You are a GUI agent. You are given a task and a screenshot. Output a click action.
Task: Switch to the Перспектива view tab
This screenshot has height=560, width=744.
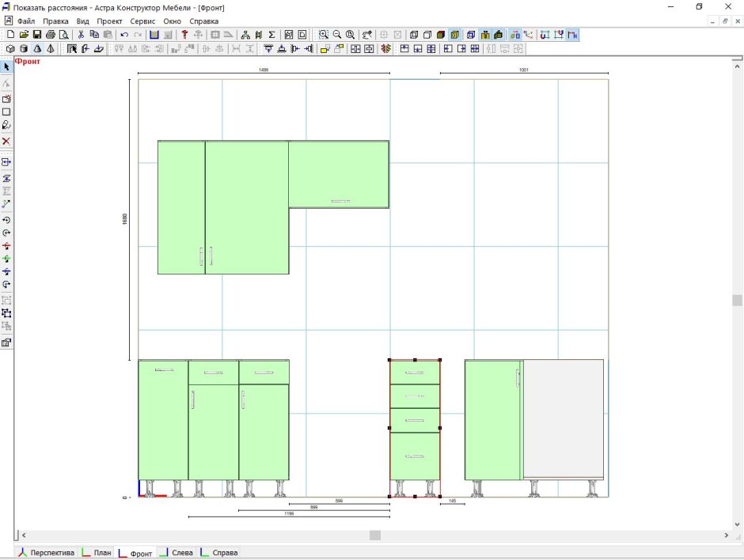(x=47, y=553)
